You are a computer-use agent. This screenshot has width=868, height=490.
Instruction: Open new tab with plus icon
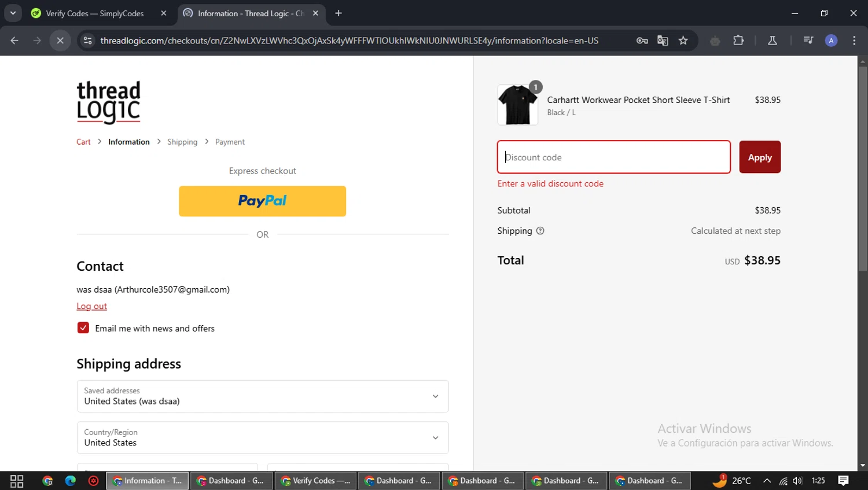point(339,13)
